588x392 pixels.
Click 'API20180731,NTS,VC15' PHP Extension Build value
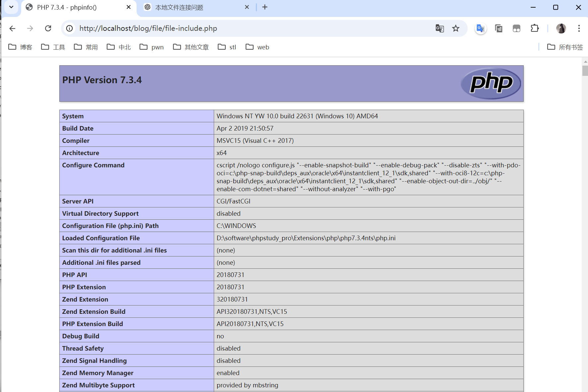(x=250, y=324)
